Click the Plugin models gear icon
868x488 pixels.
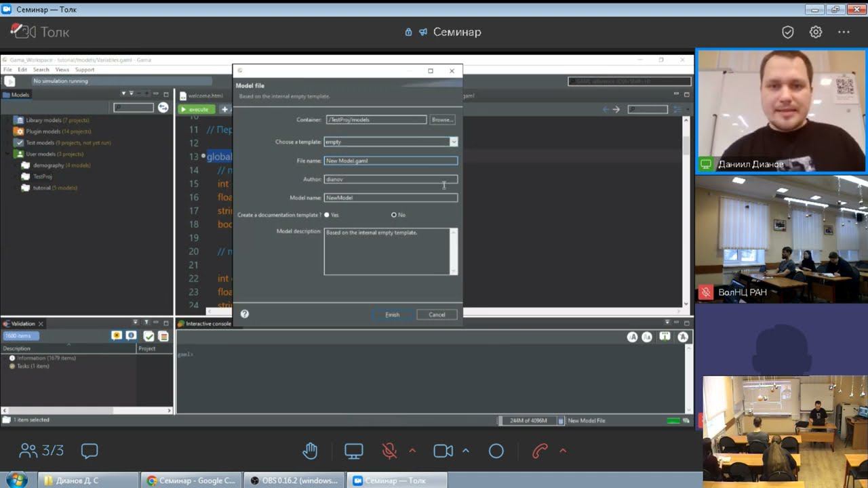[19, 131]
